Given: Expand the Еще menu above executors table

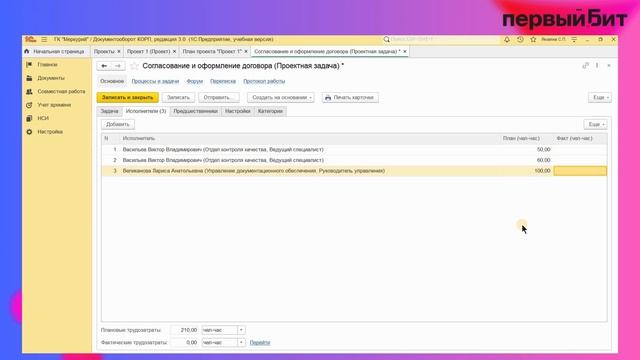Looking at the screenshot, I should pos(596,124).
